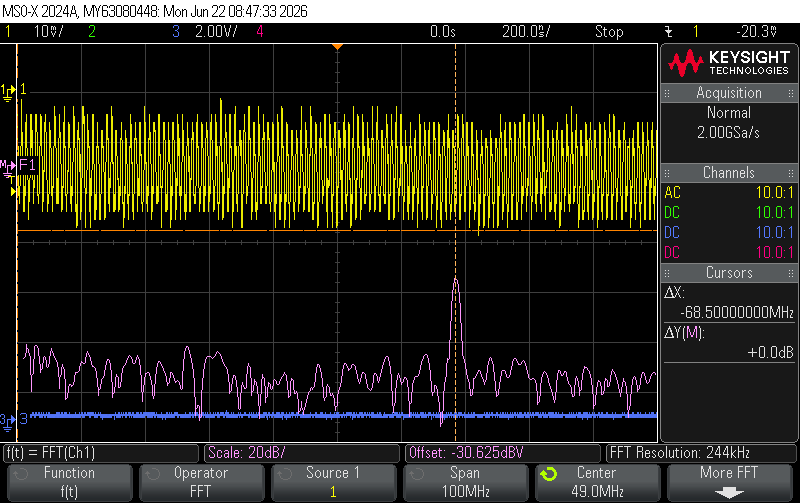The image size is (800, 503).
Task: Click the Keysight Technologies logo
Action: tap(729, 63)
